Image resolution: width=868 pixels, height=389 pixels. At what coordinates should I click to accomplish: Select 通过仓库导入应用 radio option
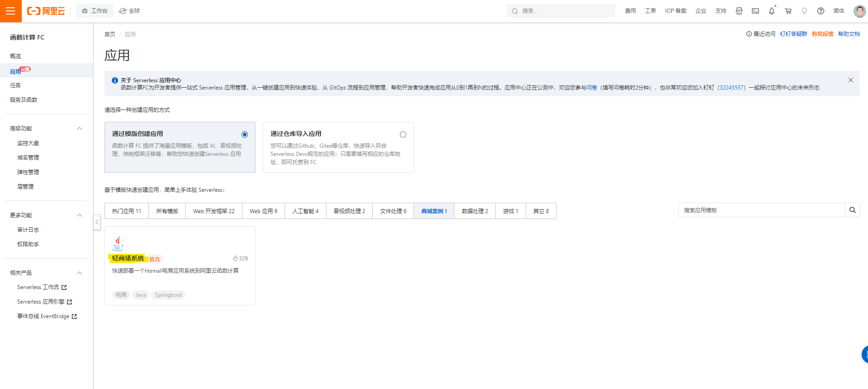coord(403,135)
